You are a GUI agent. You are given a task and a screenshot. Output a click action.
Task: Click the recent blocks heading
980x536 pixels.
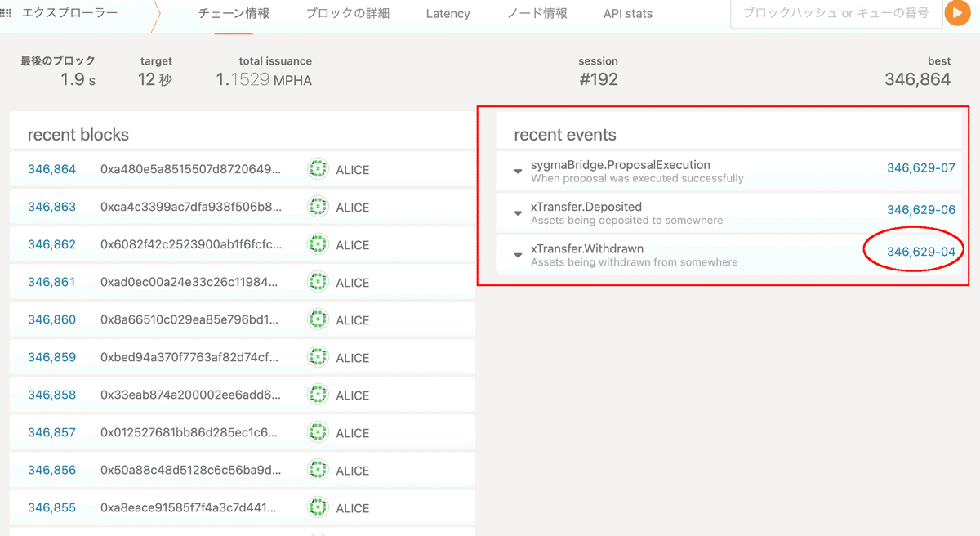78,135
